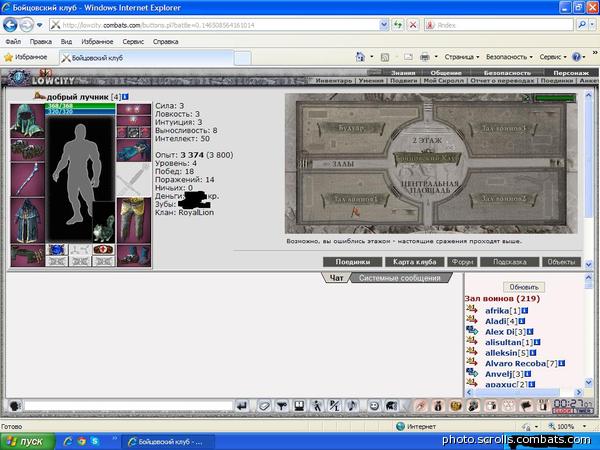Click the paw print icon in bottom bar
This screenshot has height=450, width=600.
click(x=509, y=406)
